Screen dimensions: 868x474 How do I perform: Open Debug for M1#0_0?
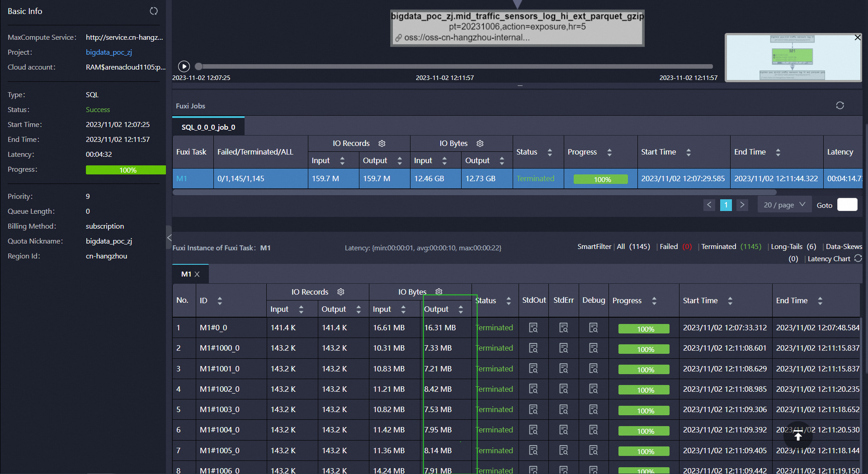(x=593, y=328)
